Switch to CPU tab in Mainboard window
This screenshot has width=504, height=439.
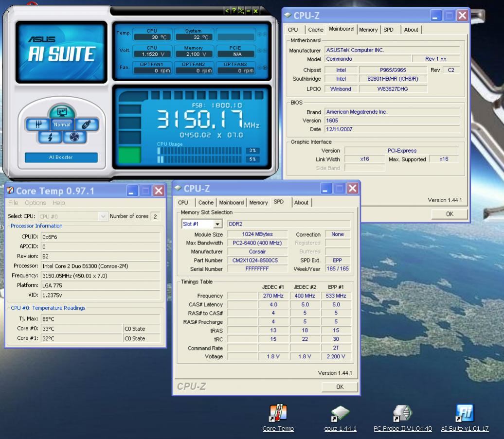click(x=293, y=30)
